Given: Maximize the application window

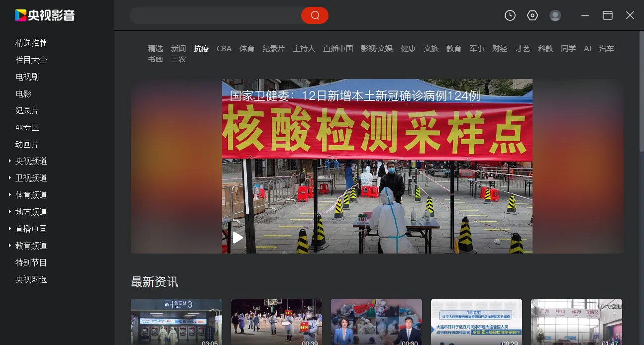Looking at the screenshot, I should (x=607, y=15).
